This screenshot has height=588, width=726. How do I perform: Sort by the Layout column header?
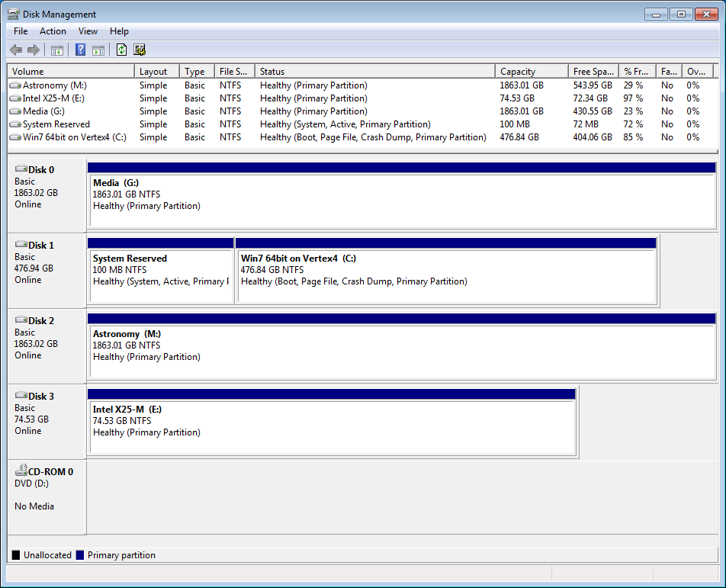(x=157, y=71)
